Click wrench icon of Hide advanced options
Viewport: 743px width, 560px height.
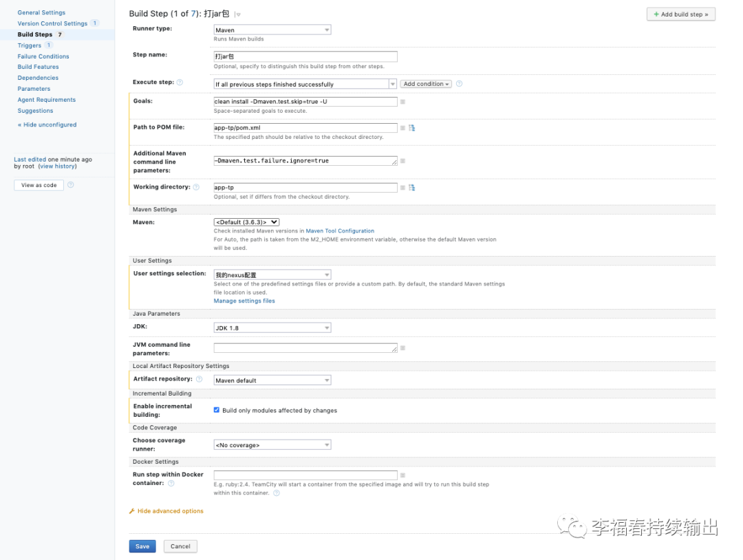click(x=132, y=511)
